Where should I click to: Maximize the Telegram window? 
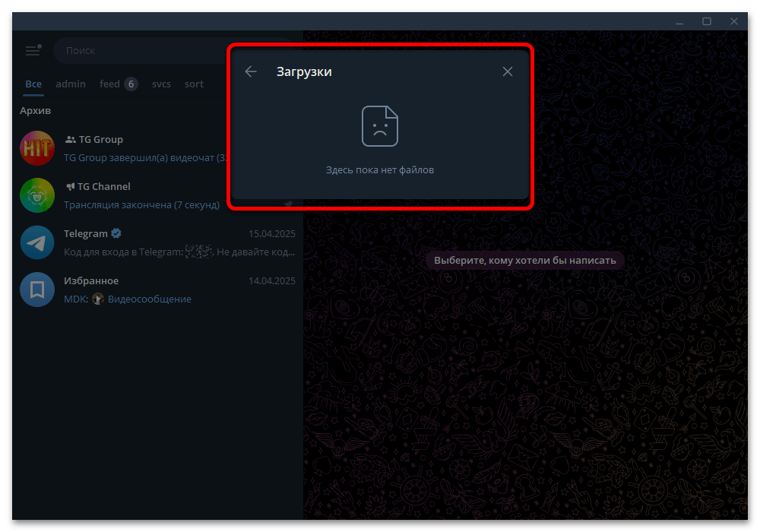[707, 21]
